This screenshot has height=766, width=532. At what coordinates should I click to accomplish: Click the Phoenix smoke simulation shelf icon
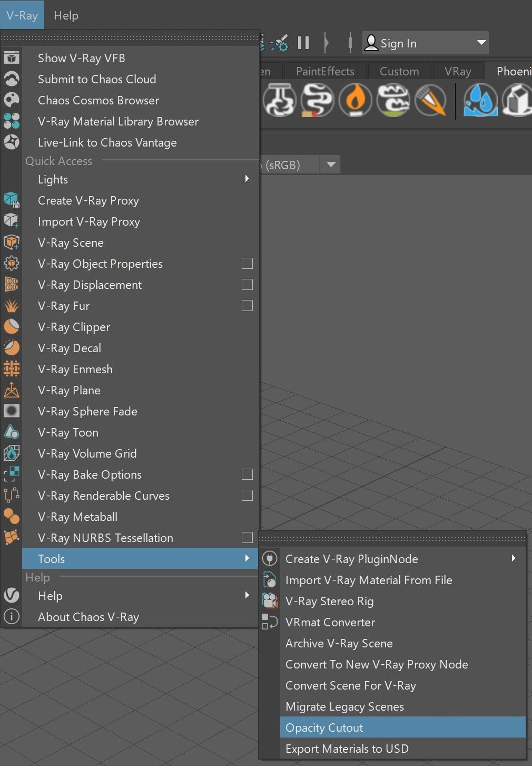click(x=318, y=100)
